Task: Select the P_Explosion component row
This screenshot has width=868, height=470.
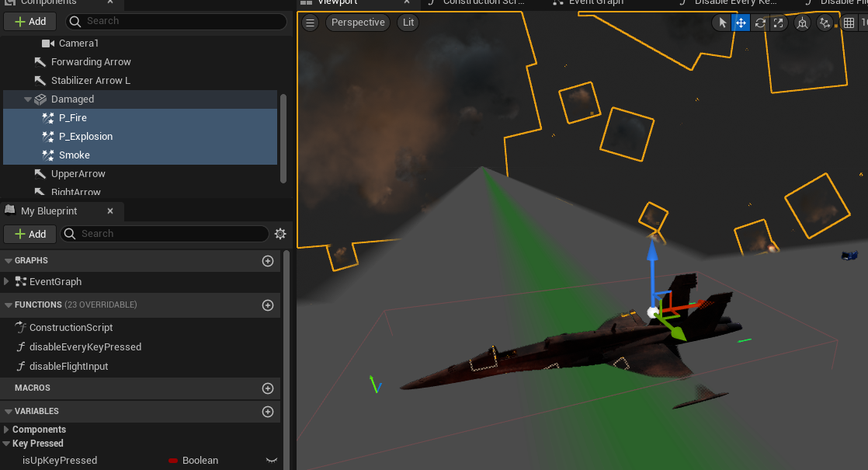Action: click(x=140, y=136)
